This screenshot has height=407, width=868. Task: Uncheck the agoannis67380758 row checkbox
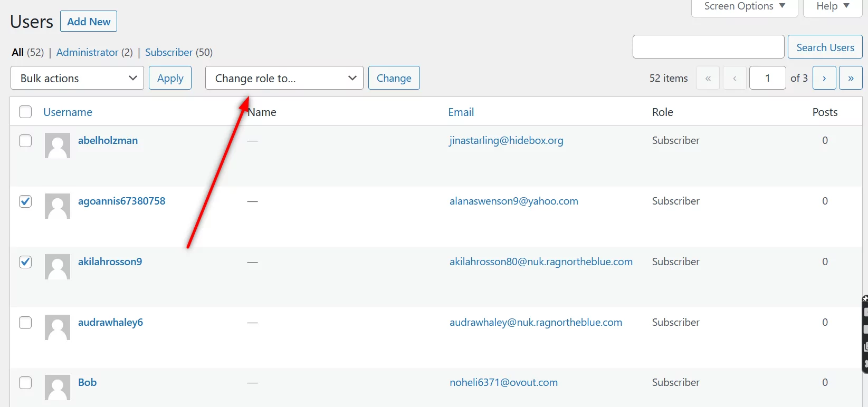pos(25,201)
